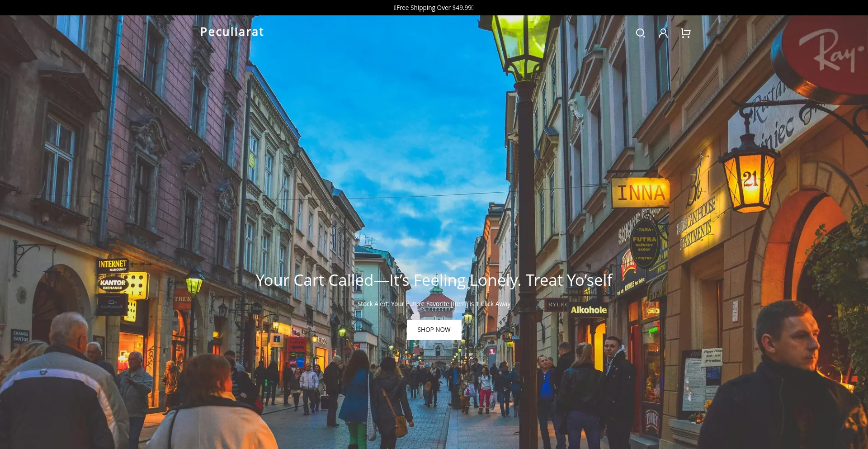
Task: Click the glowing lantern numbered 21
Action: [750, 180]
